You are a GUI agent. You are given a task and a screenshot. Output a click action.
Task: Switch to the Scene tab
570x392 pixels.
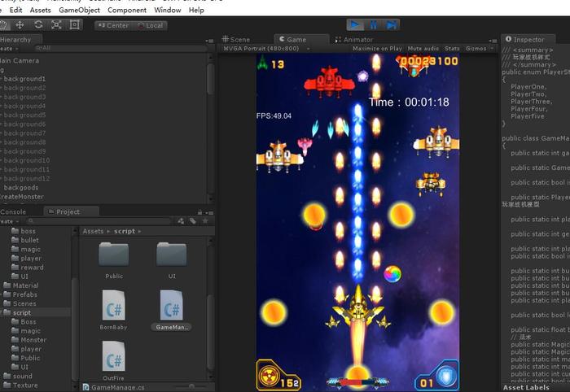click(x=236, y=40)
